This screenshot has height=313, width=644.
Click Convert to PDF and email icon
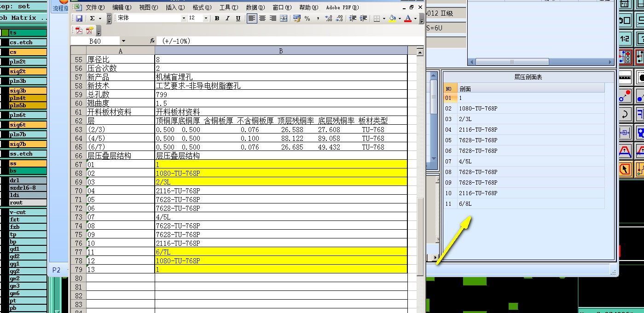89,30
